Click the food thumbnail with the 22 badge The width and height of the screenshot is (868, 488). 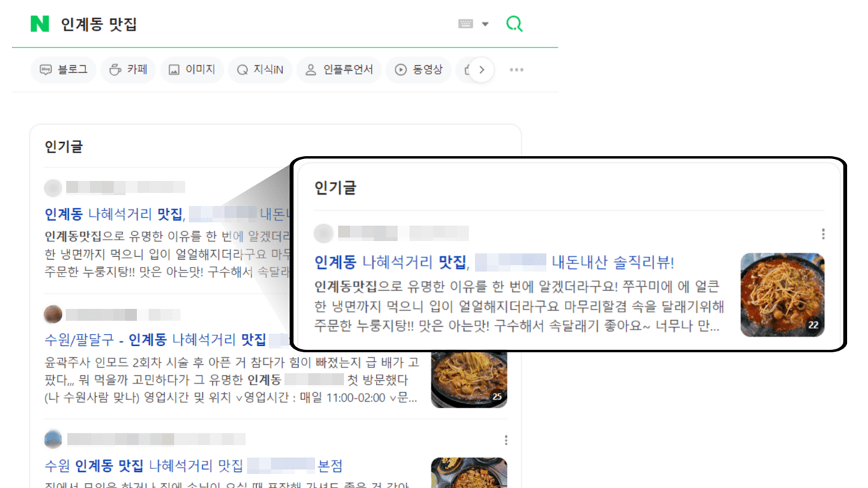pos(783,295)
